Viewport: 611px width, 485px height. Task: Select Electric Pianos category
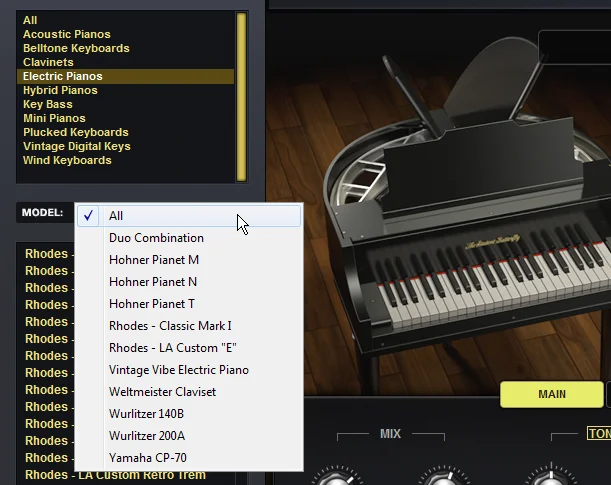pyautogui.click(x=125, y=76)
